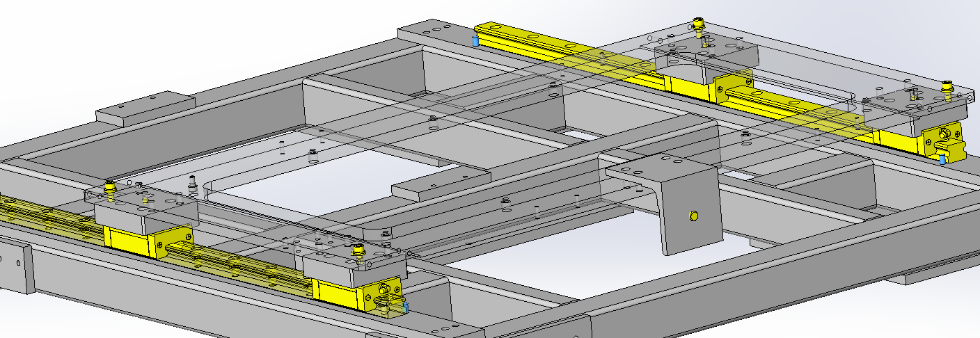Screen dimensions: 980x338
Task: Click the small gray pad plate on the rear-left frame corner
Action: tap(145, 108)
